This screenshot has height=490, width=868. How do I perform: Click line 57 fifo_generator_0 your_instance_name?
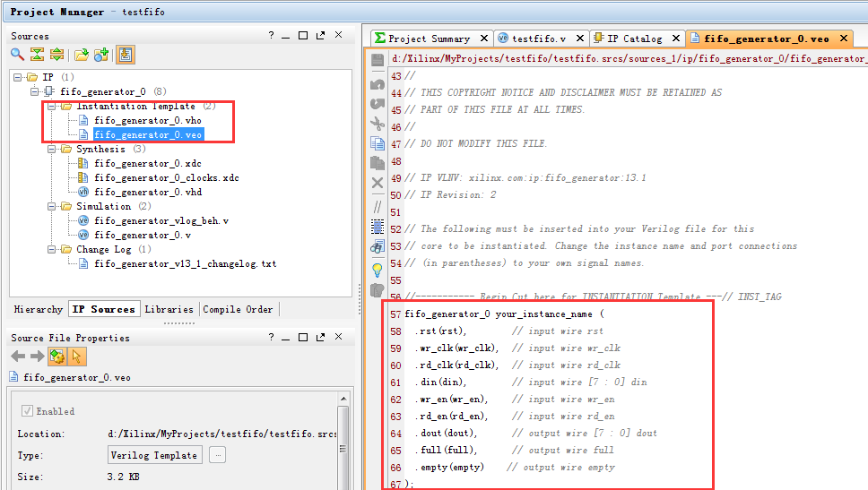pyautogui.click(x=504, y=314)
